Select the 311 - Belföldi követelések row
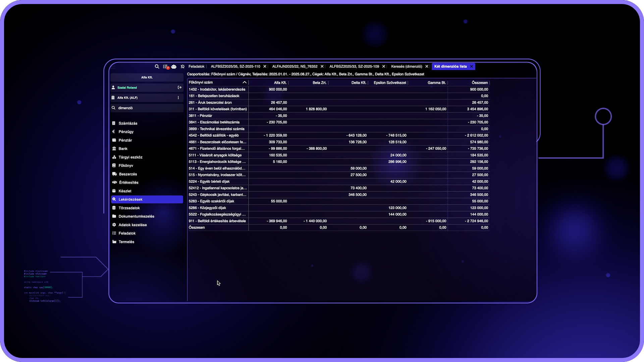644x362 pixels. pyautogui.click(x=218, y=109)
